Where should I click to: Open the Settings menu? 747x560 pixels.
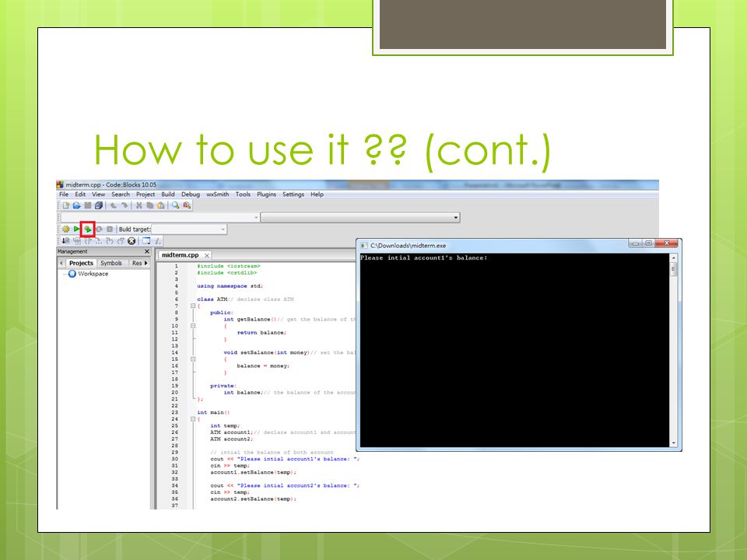[293, 194]
